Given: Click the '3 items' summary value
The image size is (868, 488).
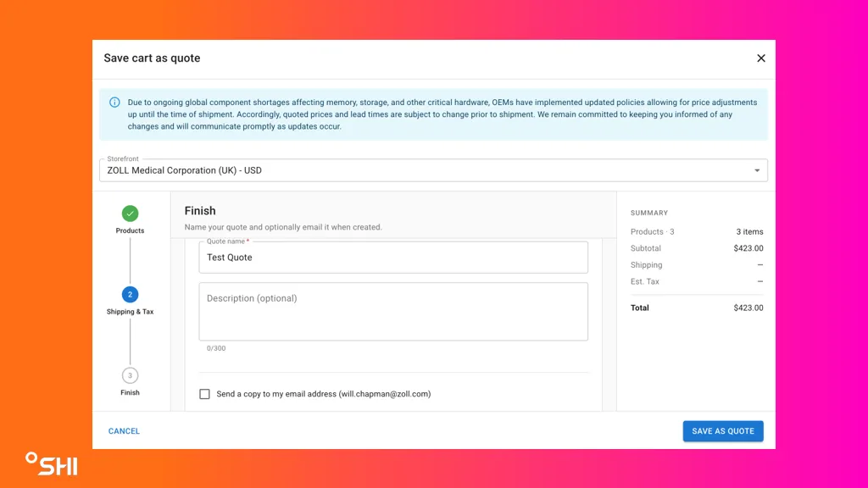Looking at the screenshot, I should pyautogui.click(x=749, y=232).
